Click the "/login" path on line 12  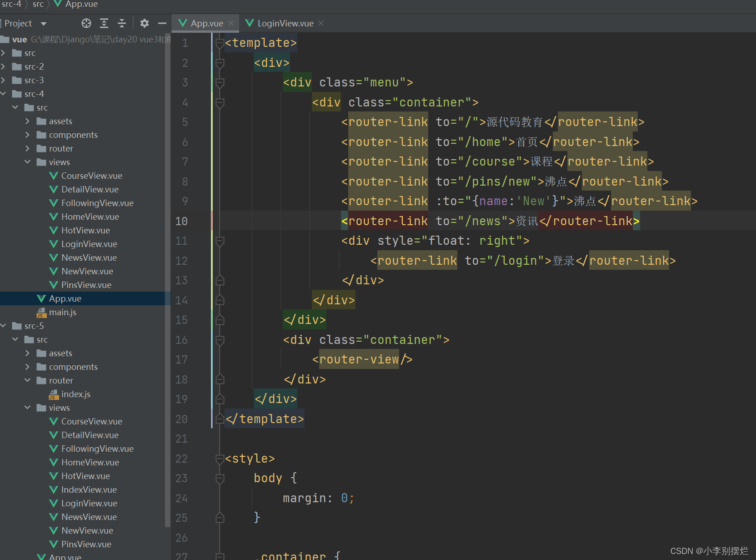click(x=516, y=261)
